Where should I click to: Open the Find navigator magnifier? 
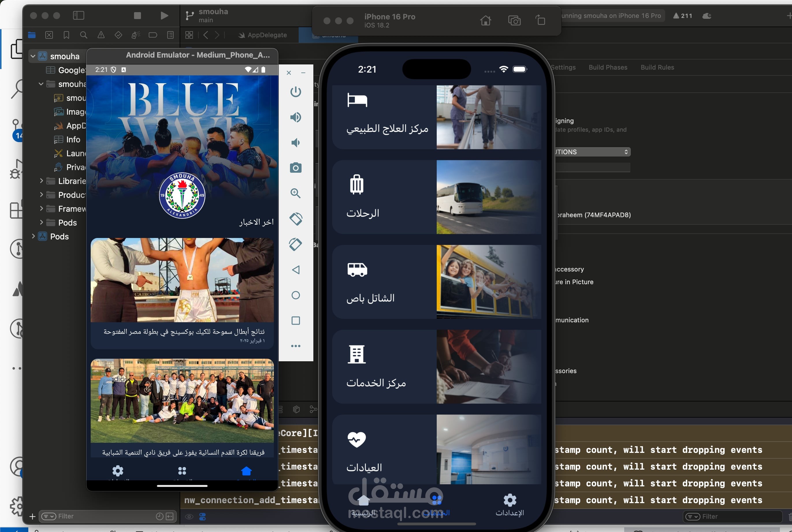[x=83, y=35]
